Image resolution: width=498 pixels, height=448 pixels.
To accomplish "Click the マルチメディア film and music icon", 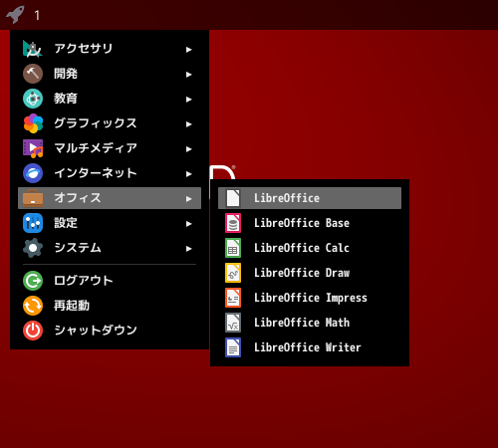I will click(33, 148).
